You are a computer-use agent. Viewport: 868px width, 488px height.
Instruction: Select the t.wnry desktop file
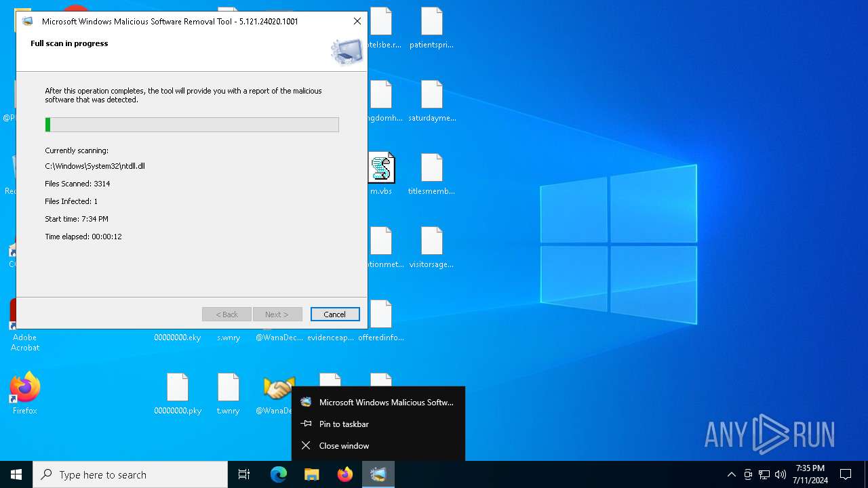pyautogui.click(x=229, y=394)
